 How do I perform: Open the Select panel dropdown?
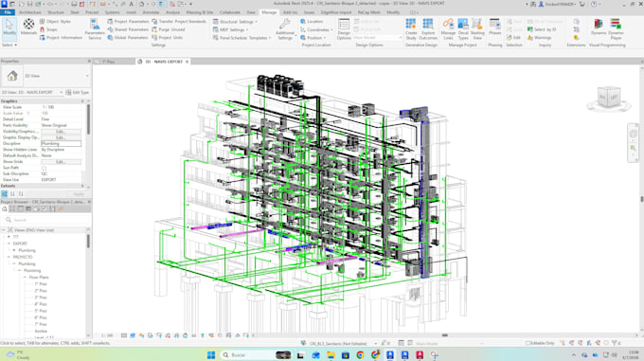(9, 45)
